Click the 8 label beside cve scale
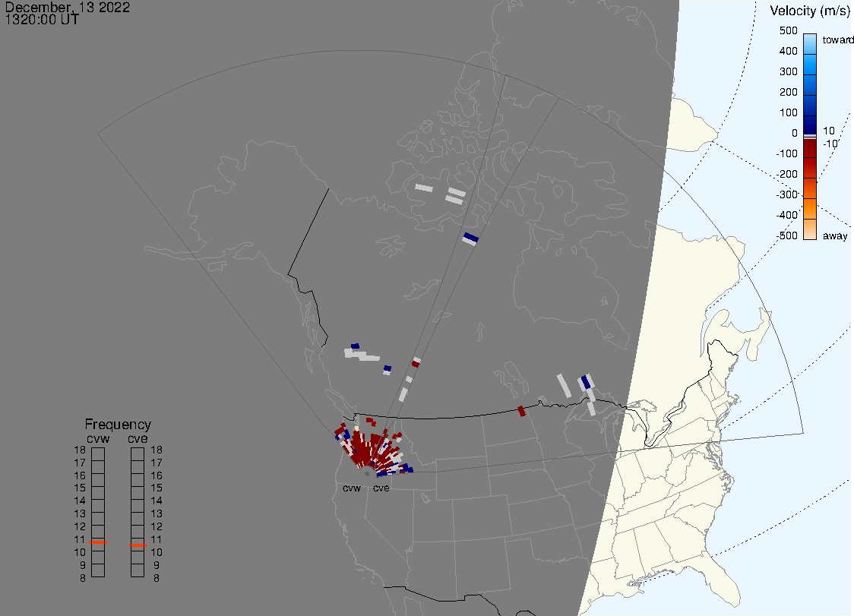 pyautogui.click(x=157, y=579)
